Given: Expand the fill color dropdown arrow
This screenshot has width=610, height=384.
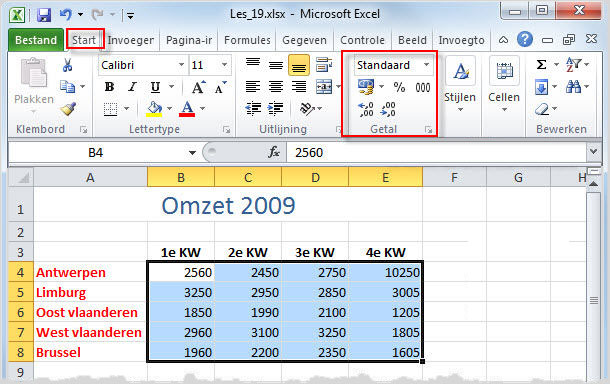Looking at the screenshot, I should (x=170, y=109).
